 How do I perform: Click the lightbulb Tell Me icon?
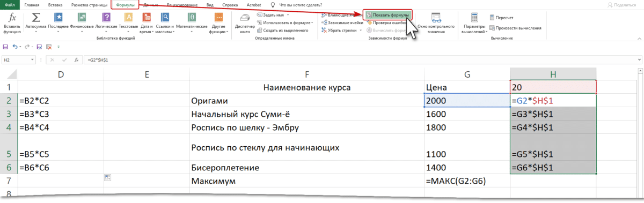[273, 4]
